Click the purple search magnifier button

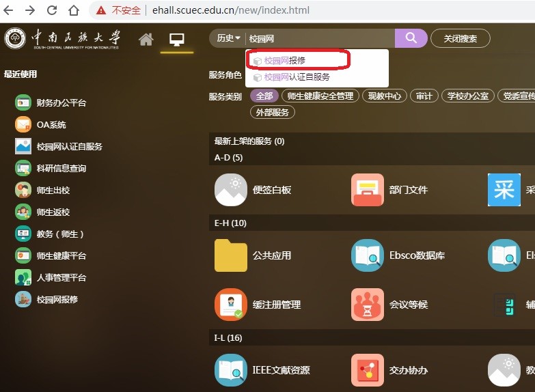(x=411, y=38)
